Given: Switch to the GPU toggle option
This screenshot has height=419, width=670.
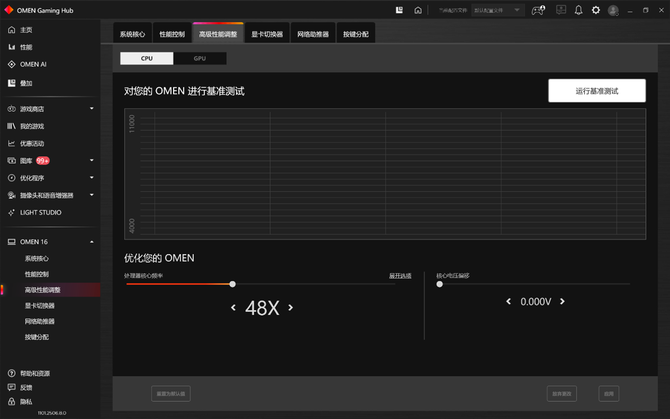Looking at the screenshot, I should 199,59.
